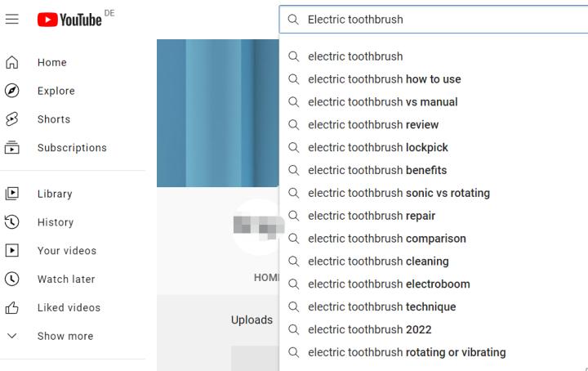Click the Uploads section label

click(252, 320)
